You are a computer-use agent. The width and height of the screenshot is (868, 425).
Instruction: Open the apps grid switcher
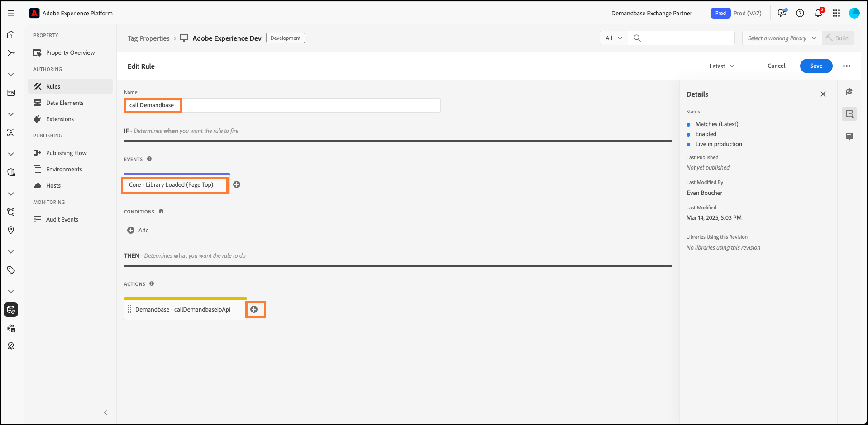click(x=836, y=13)
